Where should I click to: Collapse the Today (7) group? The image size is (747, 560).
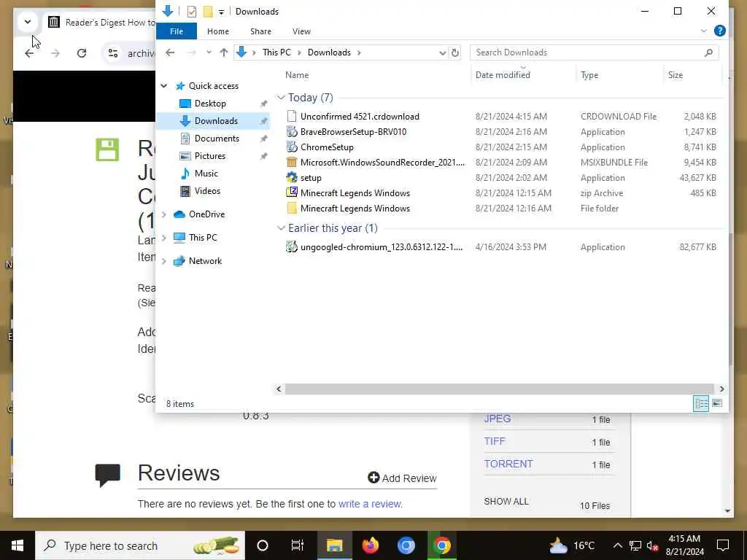tap(281, 98)
